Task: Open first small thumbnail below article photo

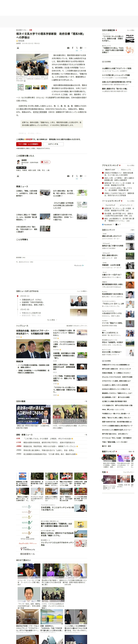Action: pos(21,87)
